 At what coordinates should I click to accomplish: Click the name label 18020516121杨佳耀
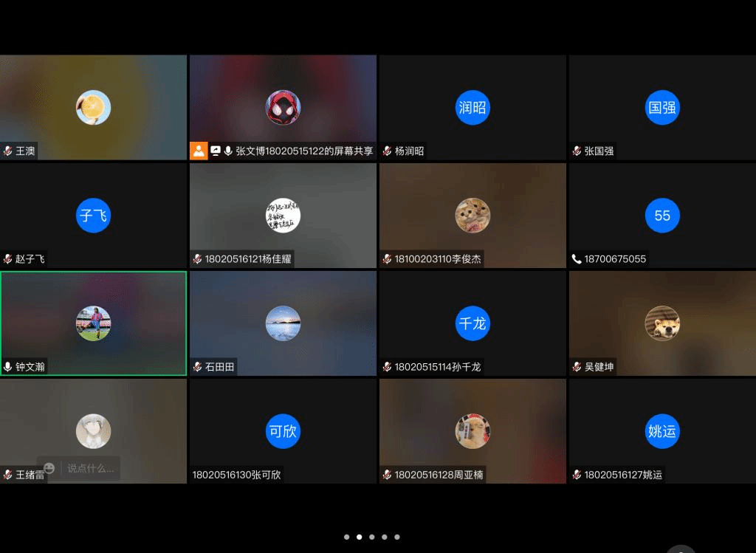coord(248,259)
